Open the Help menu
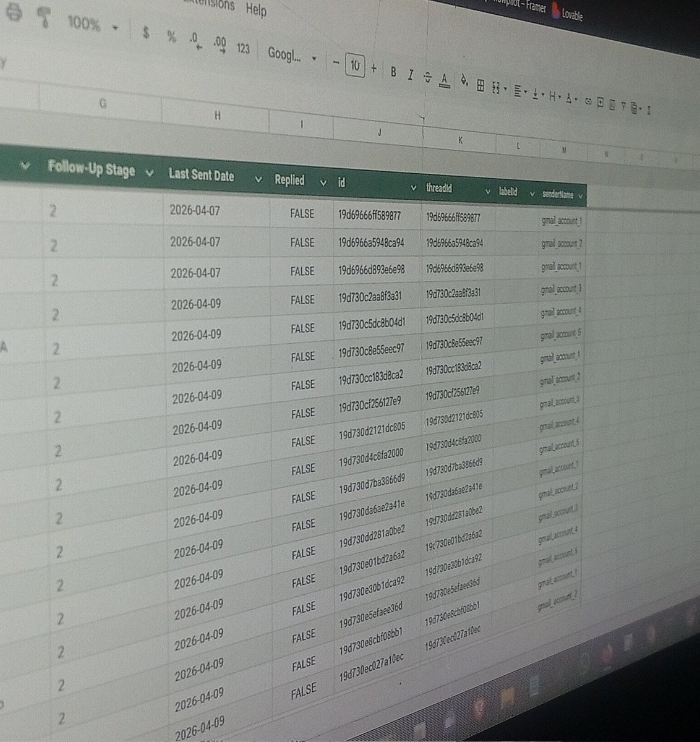 click(x=255, y=9)
